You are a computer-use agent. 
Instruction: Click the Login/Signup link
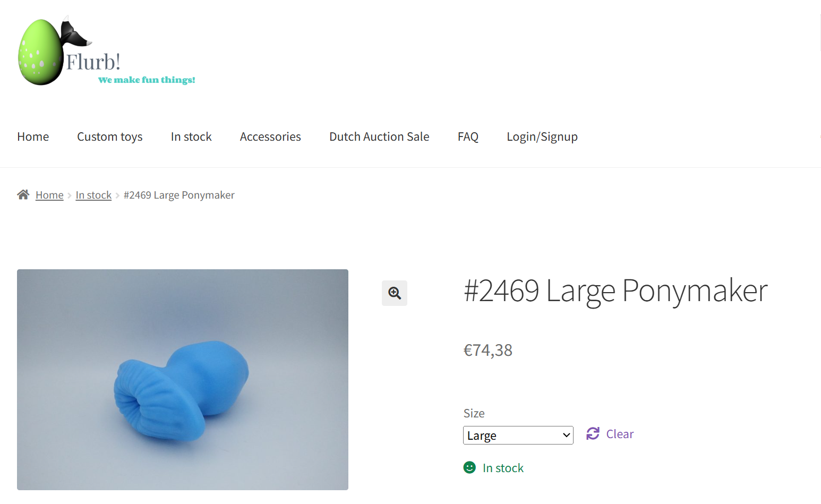pos(542,136)
